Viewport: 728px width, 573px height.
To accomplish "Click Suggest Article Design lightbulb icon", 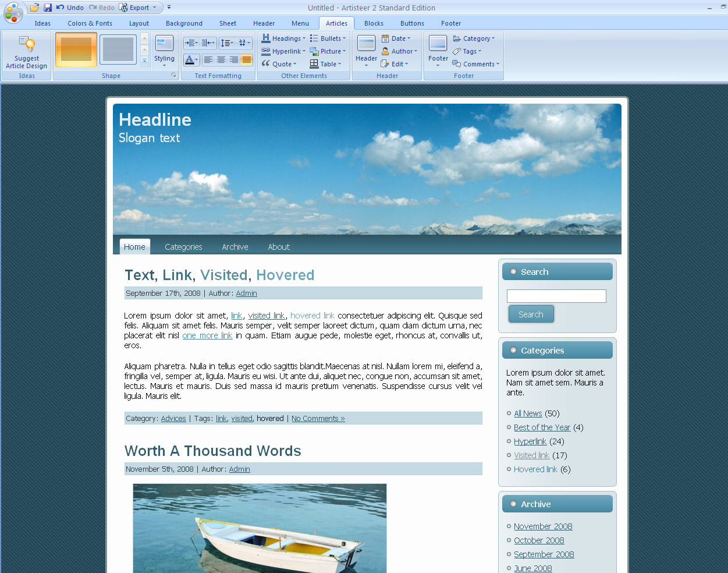I will [27, 44].
